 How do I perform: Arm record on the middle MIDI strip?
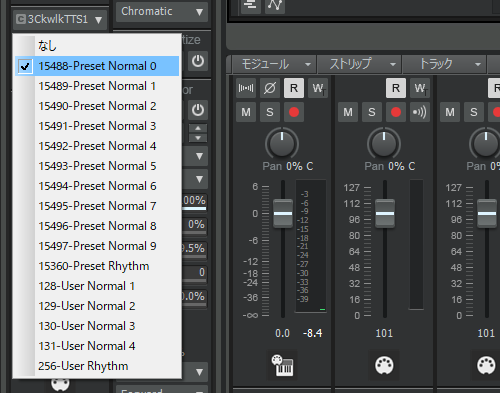click(396, 112)
